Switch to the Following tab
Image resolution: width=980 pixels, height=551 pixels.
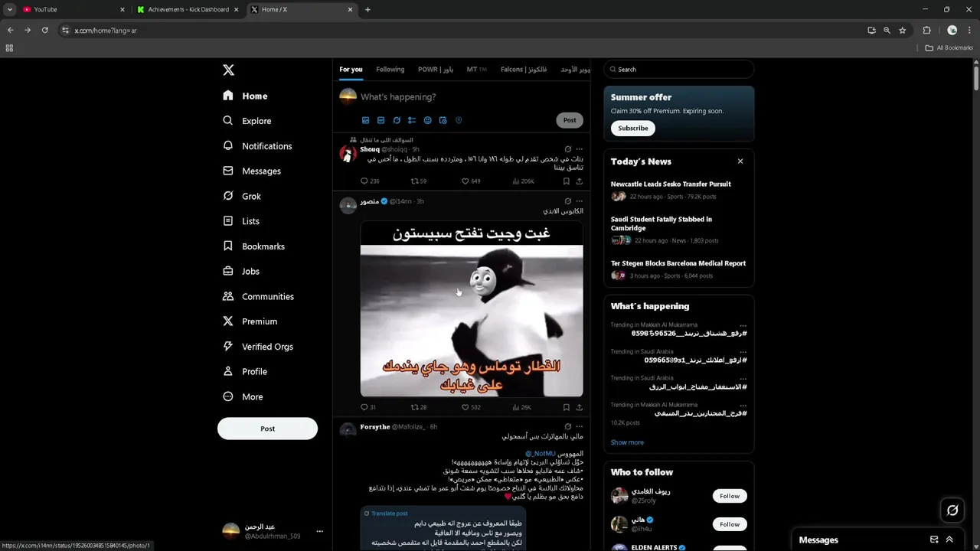390,70
